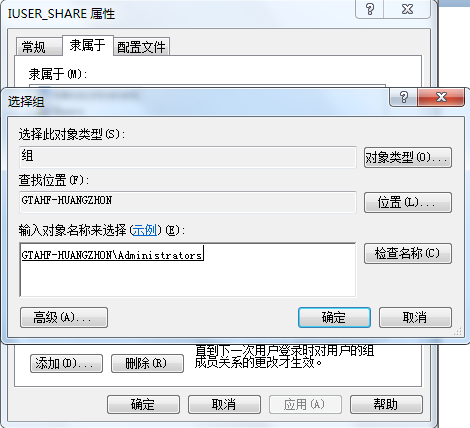
Task: Click 取消 at bottom of IUSER_SHARE 属性 window
Action: tap(224, 404)
